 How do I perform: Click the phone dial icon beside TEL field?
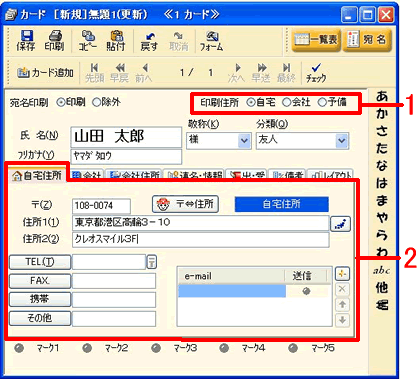152,262
